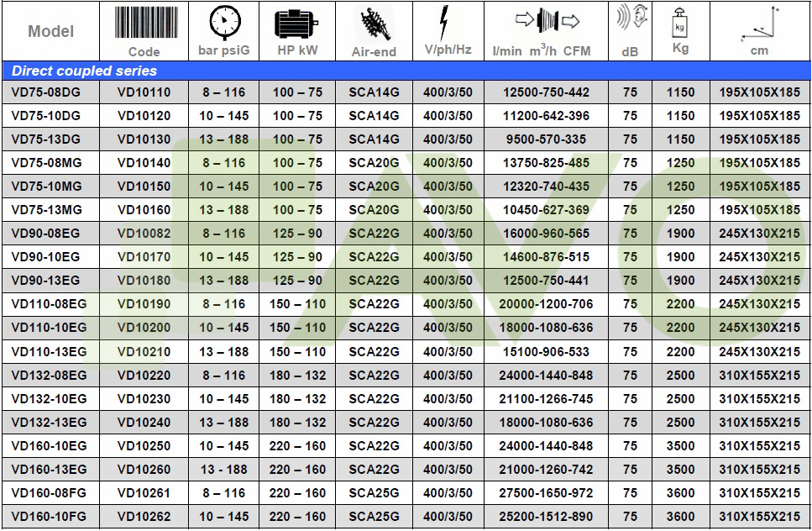Select the electric motor icon above HP kW

coord(296,23)
